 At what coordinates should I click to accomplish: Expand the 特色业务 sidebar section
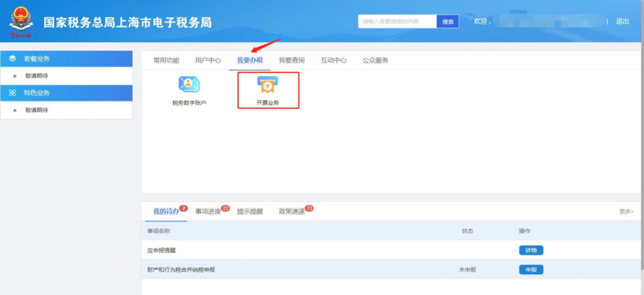pos(67,93)
